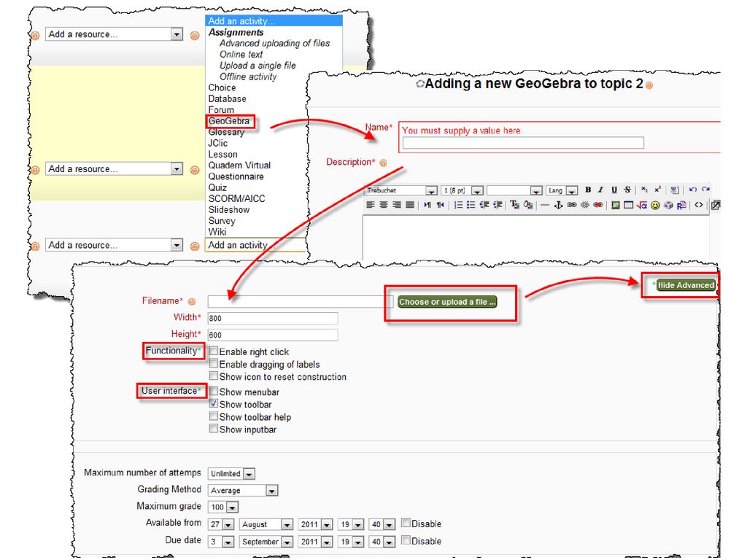Screen dimensions: 747x560
Task: Click the subscript icon
Action: pyautogui.click(x=644, y=190)
